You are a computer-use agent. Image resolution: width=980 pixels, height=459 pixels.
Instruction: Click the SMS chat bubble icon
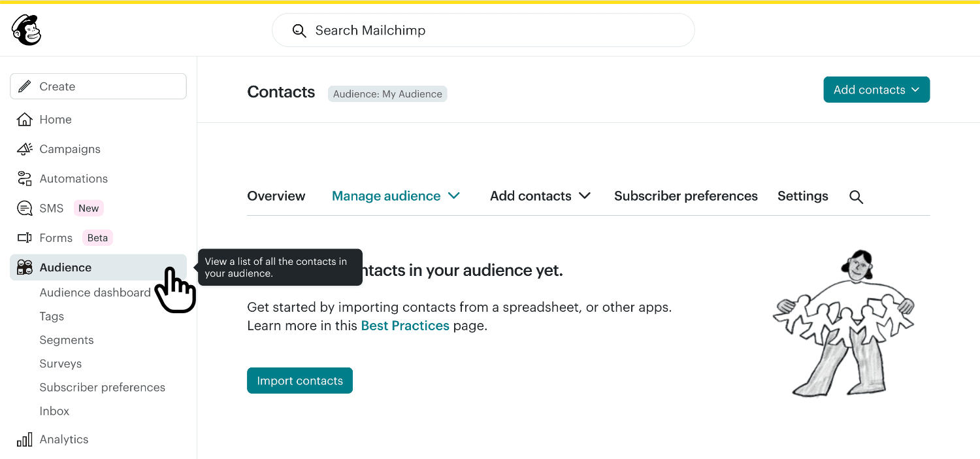[24, 209]
